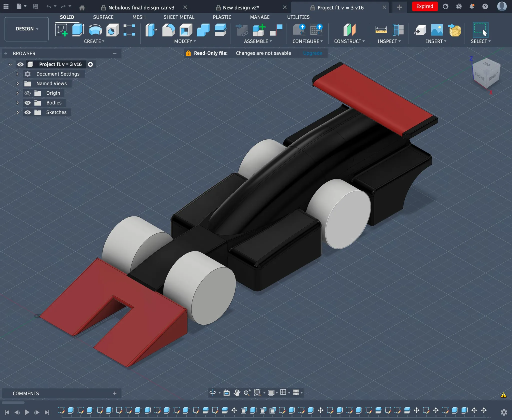Hide the Bodies folder
This screenshot has height=420, width=512.
pyautogui.click(x=27, y=103)
